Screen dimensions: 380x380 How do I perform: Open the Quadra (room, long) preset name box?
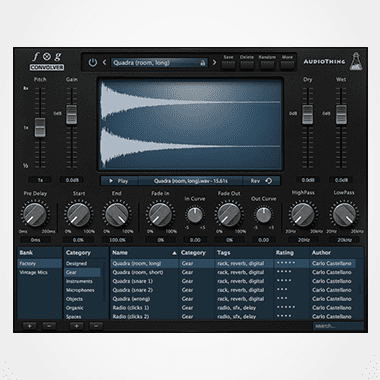(x=159, y=63)
